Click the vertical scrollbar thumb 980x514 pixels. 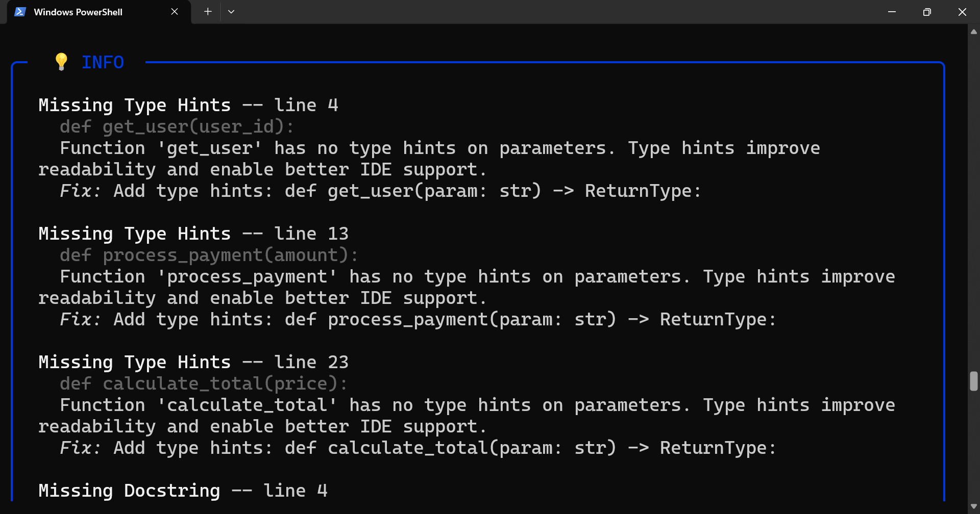(x=974, y=381)
